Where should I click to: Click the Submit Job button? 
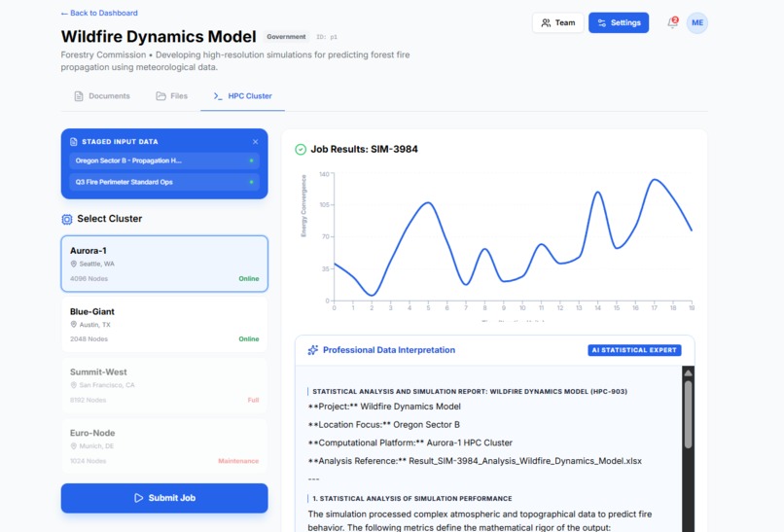[164, 498]
